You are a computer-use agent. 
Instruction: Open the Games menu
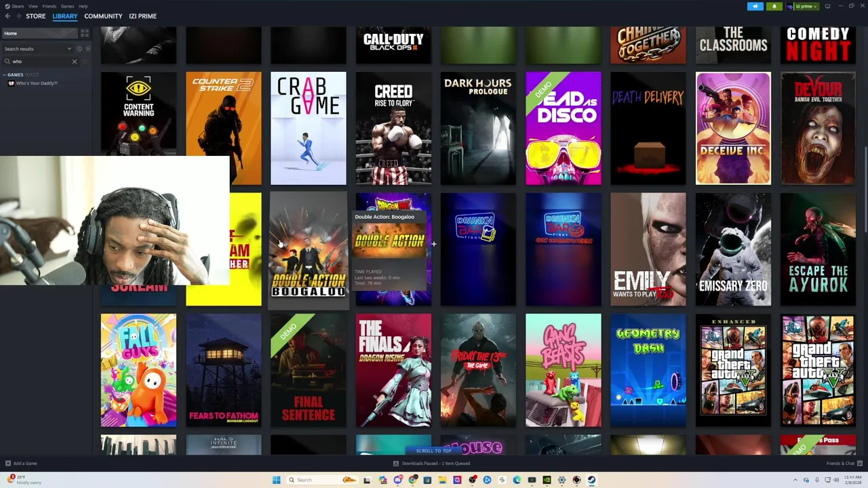tap(67, 6)
